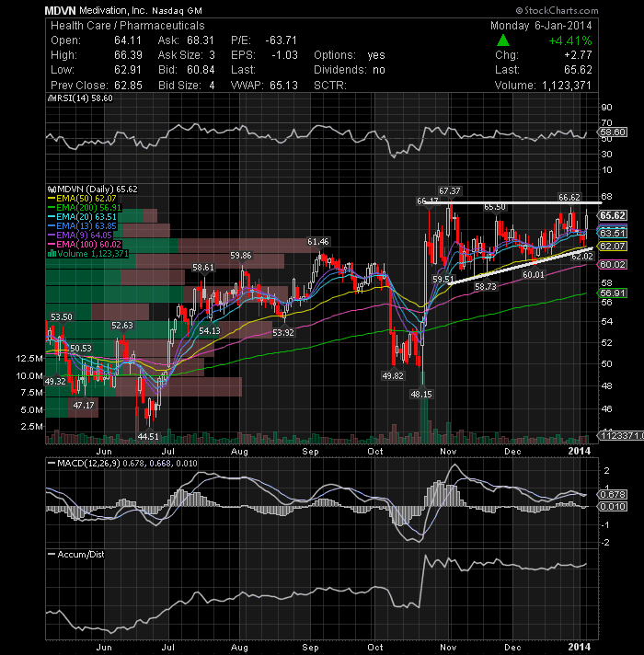Image resolution: width=644 pixels, height=655 pixels.
Task: Click the 12.5M volume scale label
Action: pos(29,359)
